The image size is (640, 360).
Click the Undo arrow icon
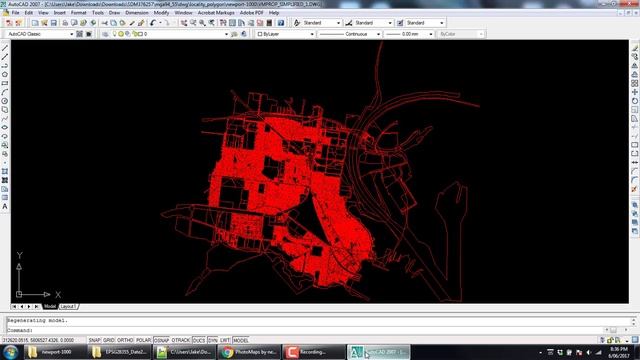(x=153, y=23)
